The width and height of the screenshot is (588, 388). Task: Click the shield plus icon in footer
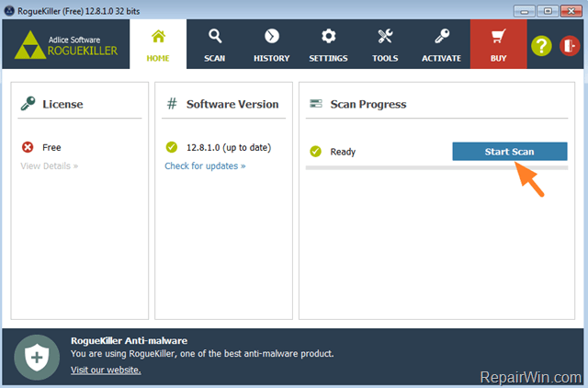37,358
